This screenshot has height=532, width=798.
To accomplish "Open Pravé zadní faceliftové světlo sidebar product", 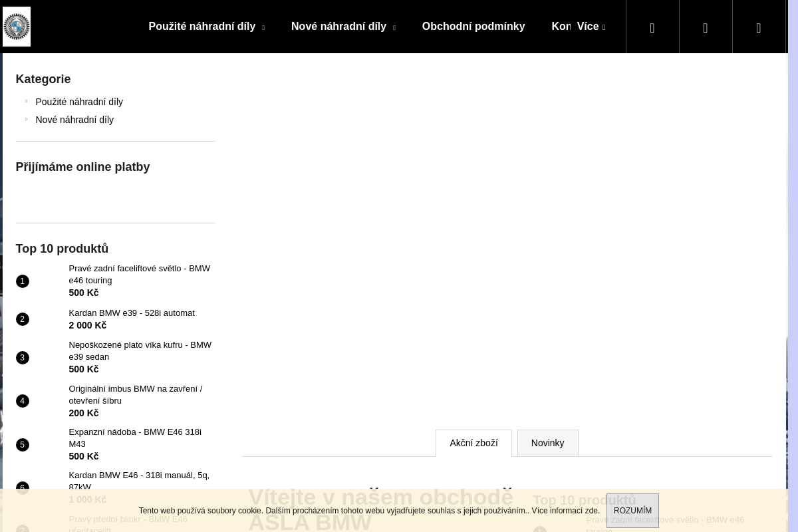I will 139,274.
